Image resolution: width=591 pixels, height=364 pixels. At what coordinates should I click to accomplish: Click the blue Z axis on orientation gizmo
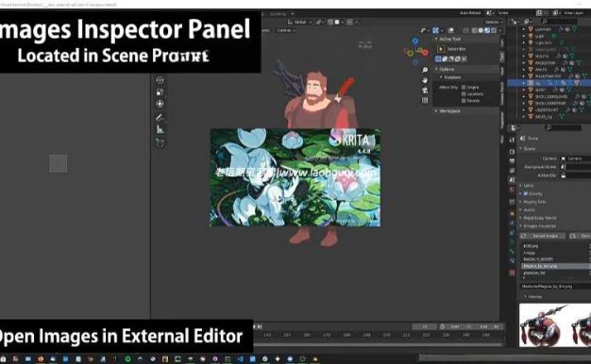[415, 41]
